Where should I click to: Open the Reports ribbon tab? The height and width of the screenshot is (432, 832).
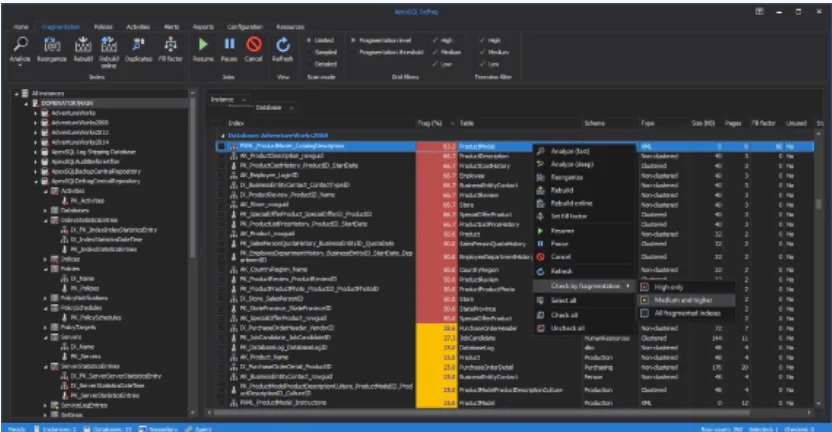[x=203, y=27]
